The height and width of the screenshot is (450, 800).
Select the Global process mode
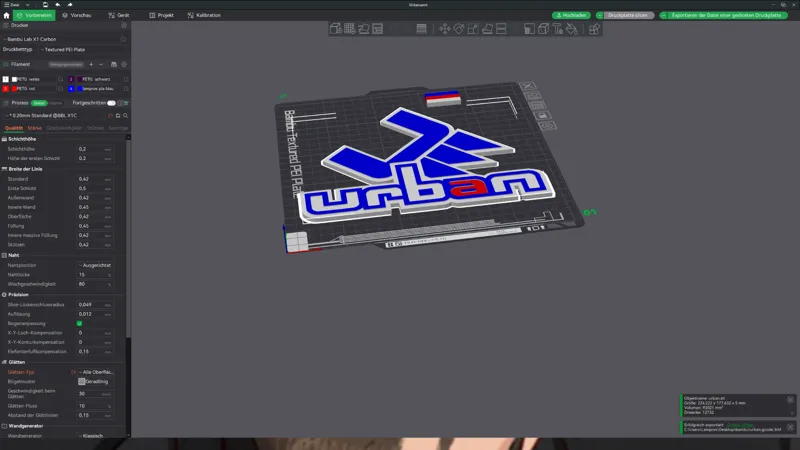(39, 103)
